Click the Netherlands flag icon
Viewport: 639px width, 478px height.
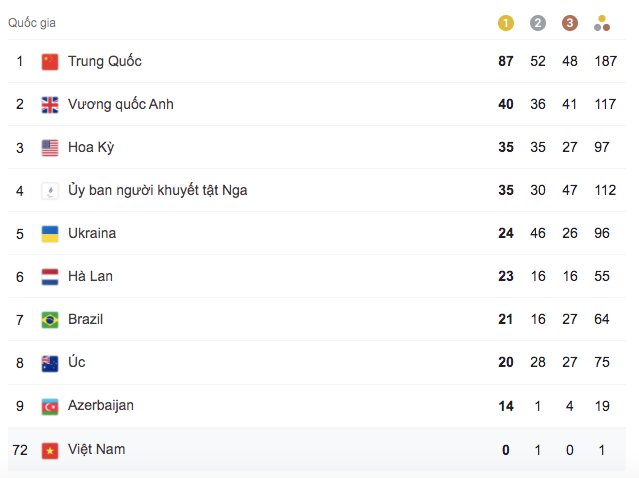click(x=50, y=277)
